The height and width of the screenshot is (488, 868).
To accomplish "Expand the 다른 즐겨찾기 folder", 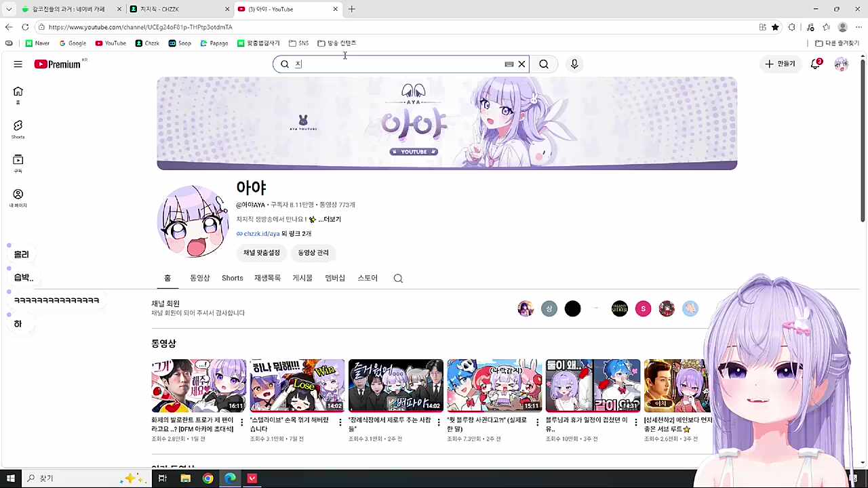I will click(x=837, y=43).
